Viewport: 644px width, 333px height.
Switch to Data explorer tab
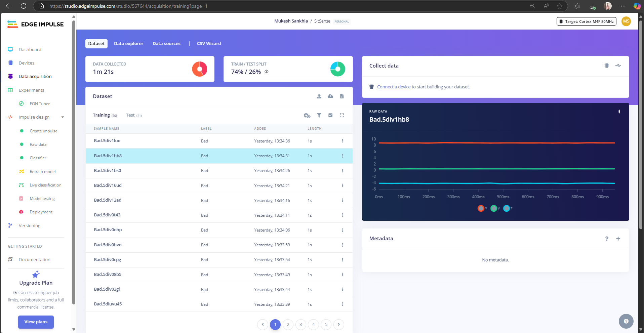pos(128,43)
